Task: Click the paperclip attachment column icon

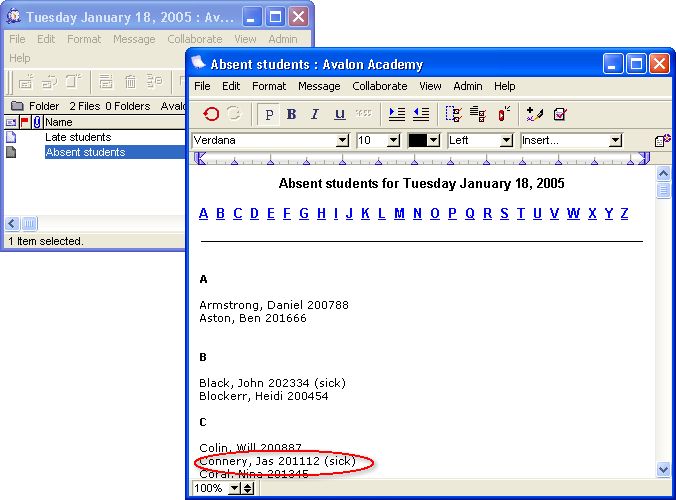Action: 37,122
